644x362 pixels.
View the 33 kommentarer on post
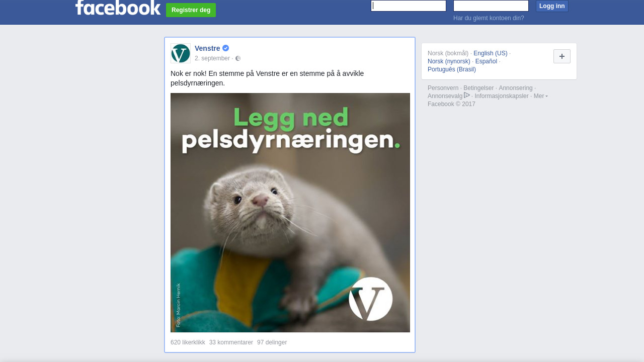231,342
